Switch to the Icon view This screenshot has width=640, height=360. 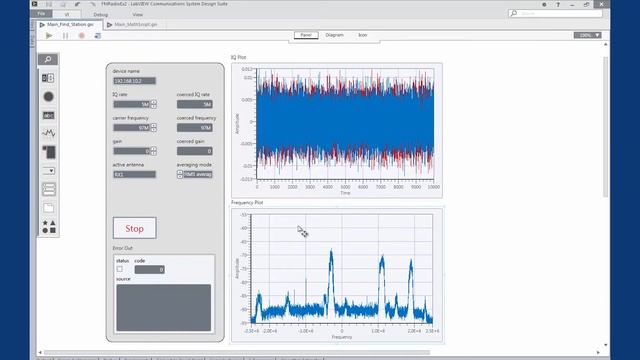(362, 35)
